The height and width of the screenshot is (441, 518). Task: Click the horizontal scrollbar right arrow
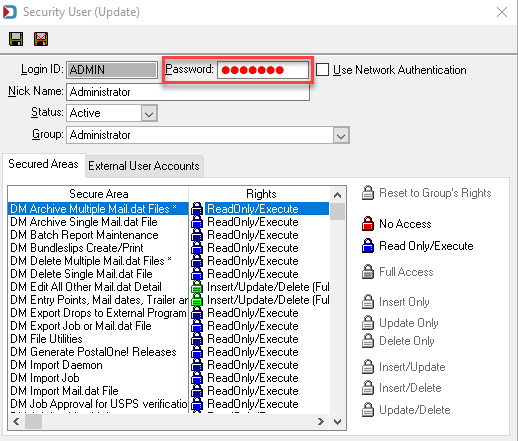tap(320, 422)
